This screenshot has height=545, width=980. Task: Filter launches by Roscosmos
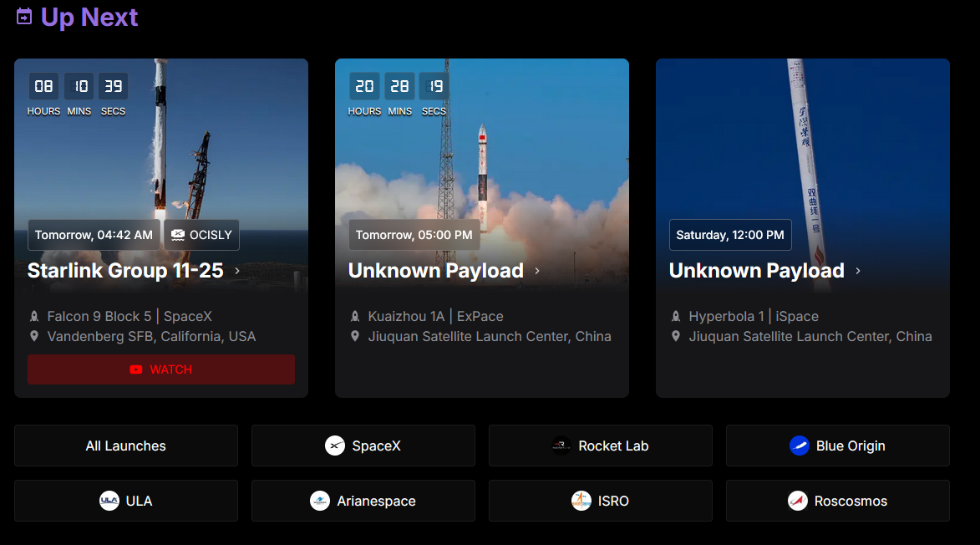(x=837, y=501)
